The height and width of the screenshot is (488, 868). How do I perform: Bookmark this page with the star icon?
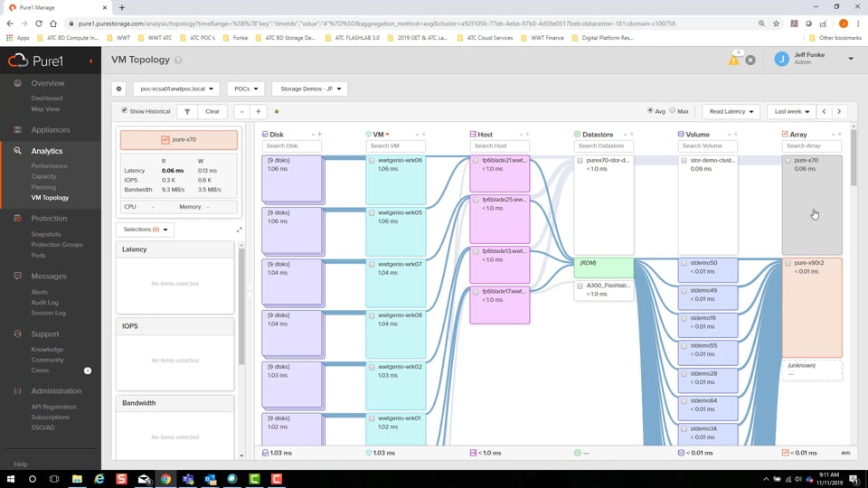click(776, 23)
